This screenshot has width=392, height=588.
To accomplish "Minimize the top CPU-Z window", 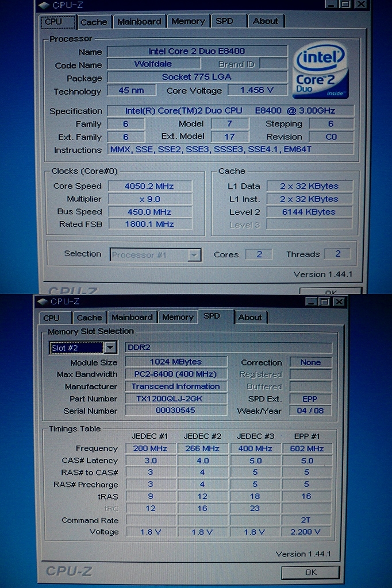I will coord(331,5).
